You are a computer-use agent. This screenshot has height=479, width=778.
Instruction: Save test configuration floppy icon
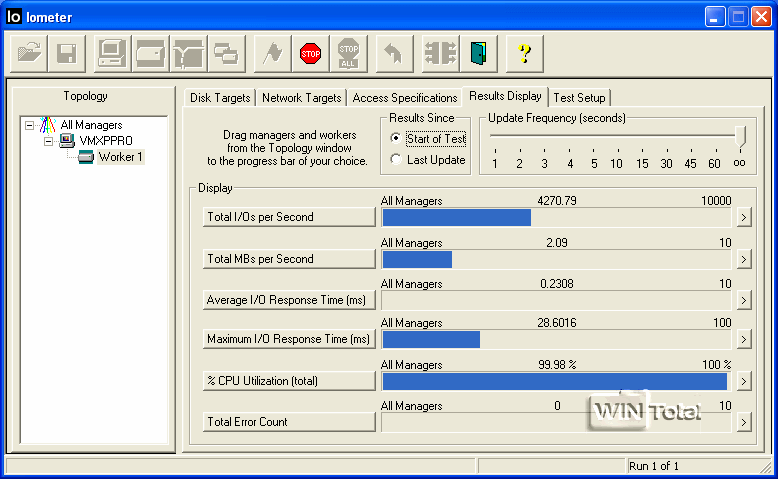[x=67, y=53]
